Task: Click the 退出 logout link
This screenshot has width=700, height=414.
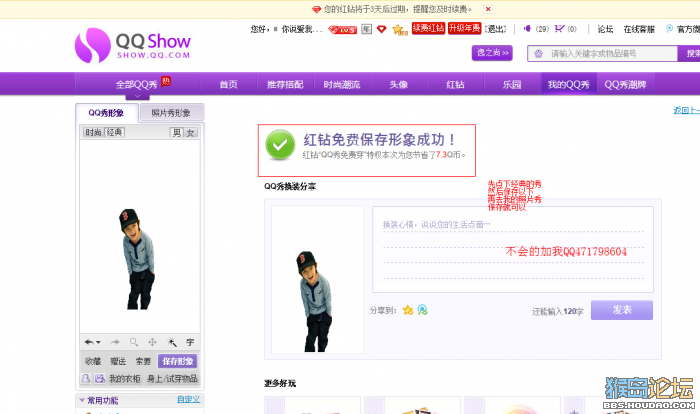Action: click(496, 29)
